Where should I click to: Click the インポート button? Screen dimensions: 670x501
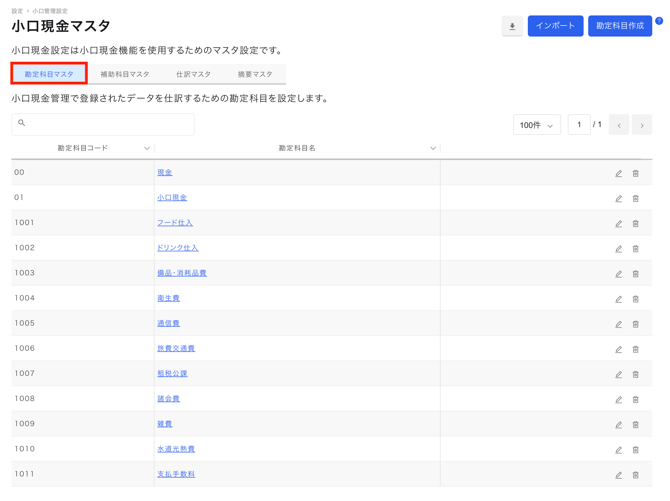[x=555, y=26]
